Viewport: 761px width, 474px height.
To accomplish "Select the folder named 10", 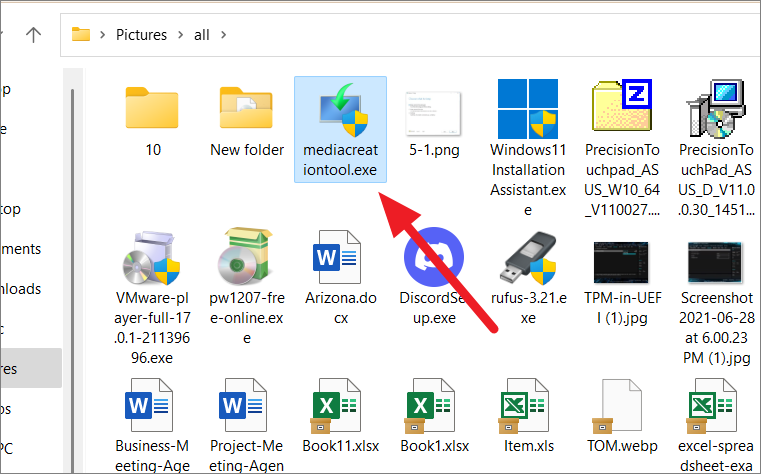I will 152,108.
